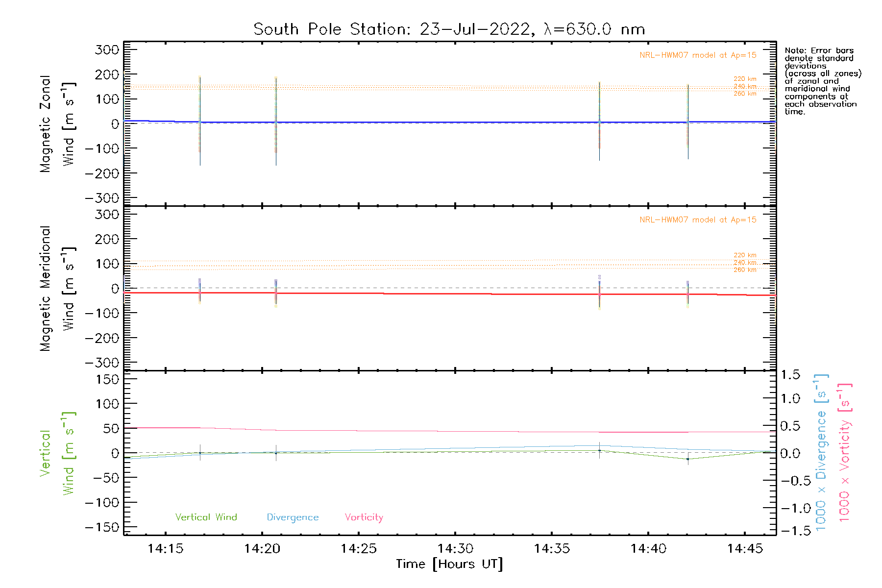Select the lowest vertical wind data point
The height and width of the screenshot is (588, 882).
(x=687, y=459)
